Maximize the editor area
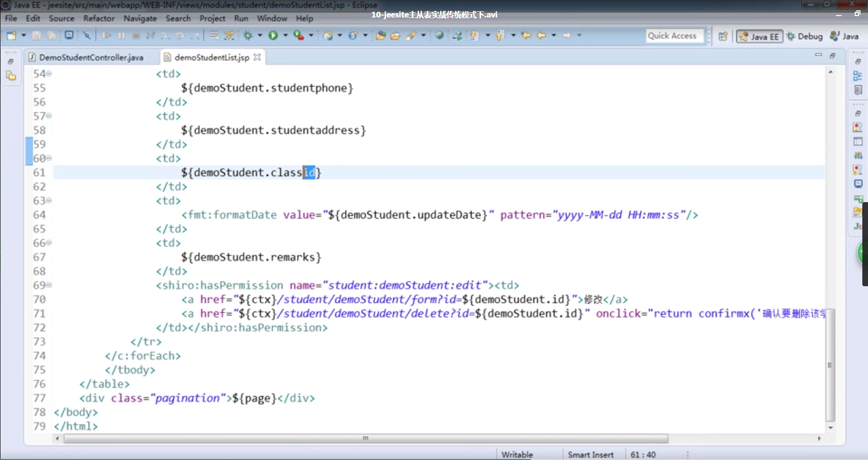The width and height of the screenshot is (868, 460). (833, 55)
